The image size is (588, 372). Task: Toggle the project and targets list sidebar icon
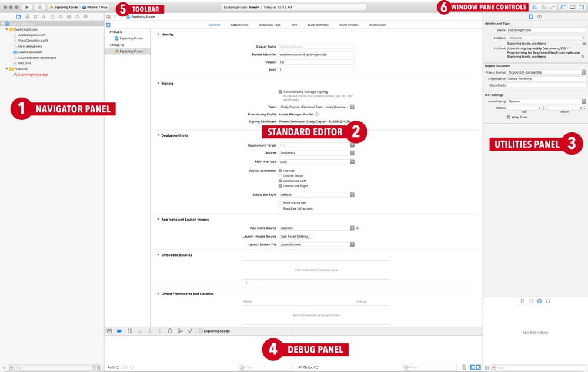click(108, 25)
